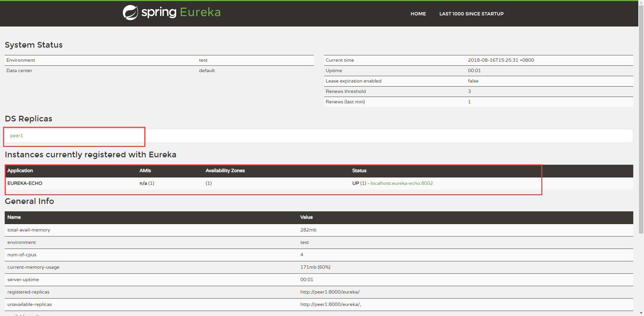Select the 171mb (60%) usage value
This screenshot has height=316, width=644.
[315, 267]
